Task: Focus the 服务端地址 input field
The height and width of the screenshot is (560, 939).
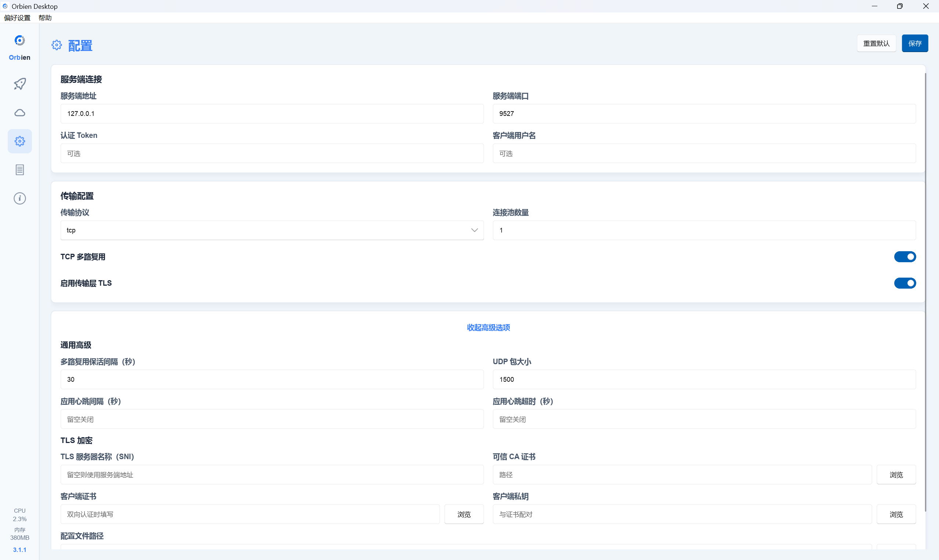Action: (x=272, y=114)
